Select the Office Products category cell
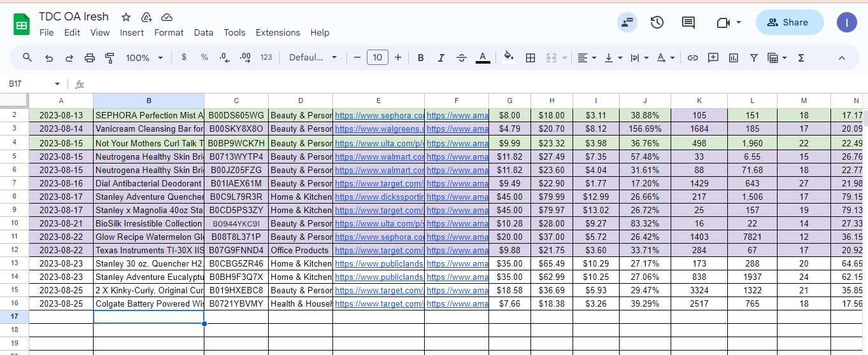This screenshot has width=868, height=355. point(301,250)
